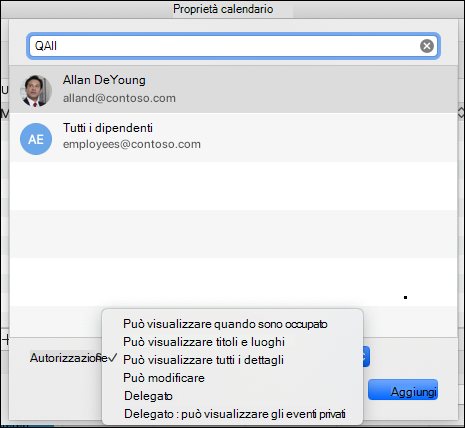Viewport: 465px width, 428px height.
Task: Click the Autorizzazione label
Action: point(69,358)
